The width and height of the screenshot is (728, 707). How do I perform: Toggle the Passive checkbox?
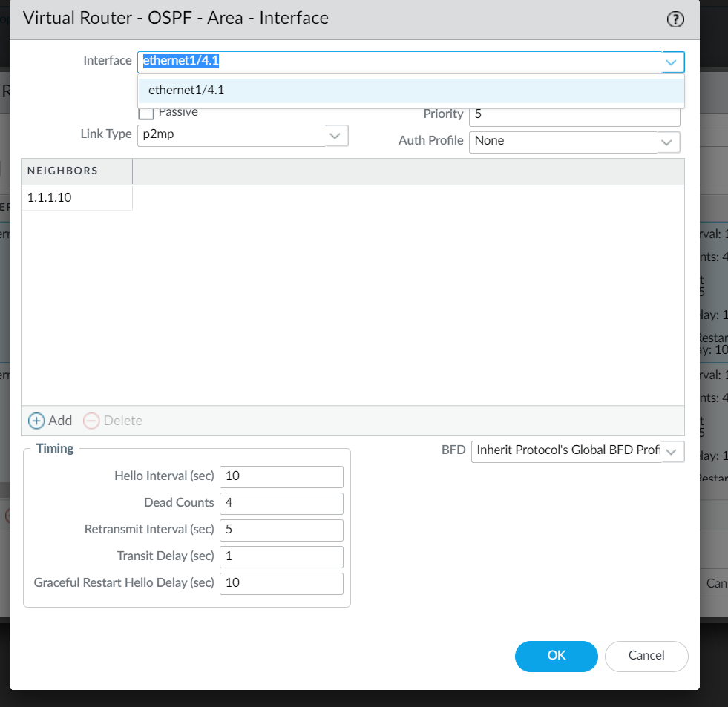tap(146, 113)
